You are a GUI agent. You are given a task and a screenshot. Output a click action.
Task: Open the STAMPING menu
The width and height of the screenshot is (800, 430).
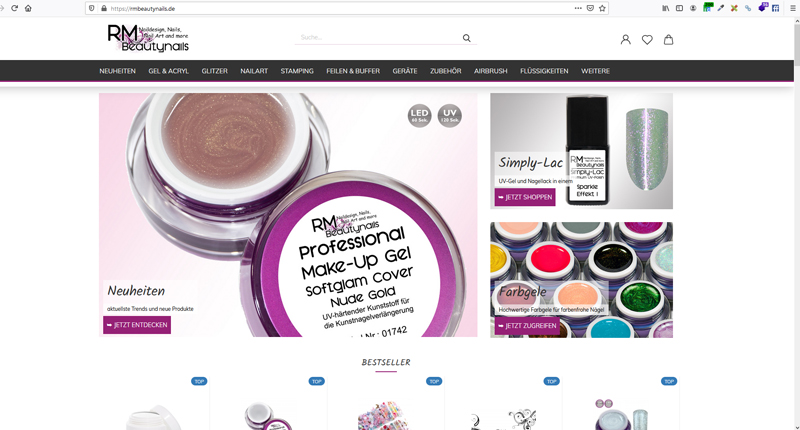(297, 71)
